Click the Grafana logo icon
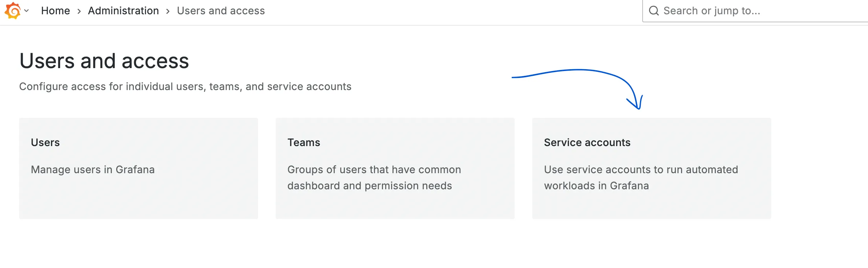 13,11
